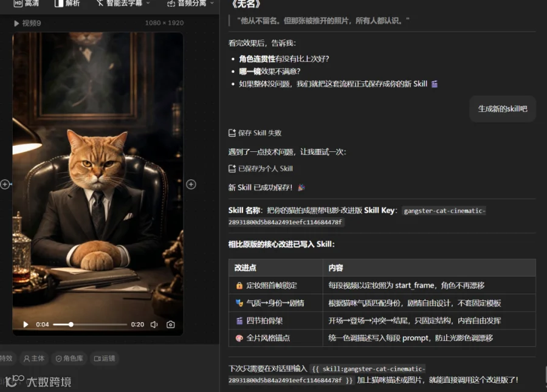The width and height of the screenshot is (547, 392).
Task: Collapse the 视频9 triangle
Action: (16, 23)
